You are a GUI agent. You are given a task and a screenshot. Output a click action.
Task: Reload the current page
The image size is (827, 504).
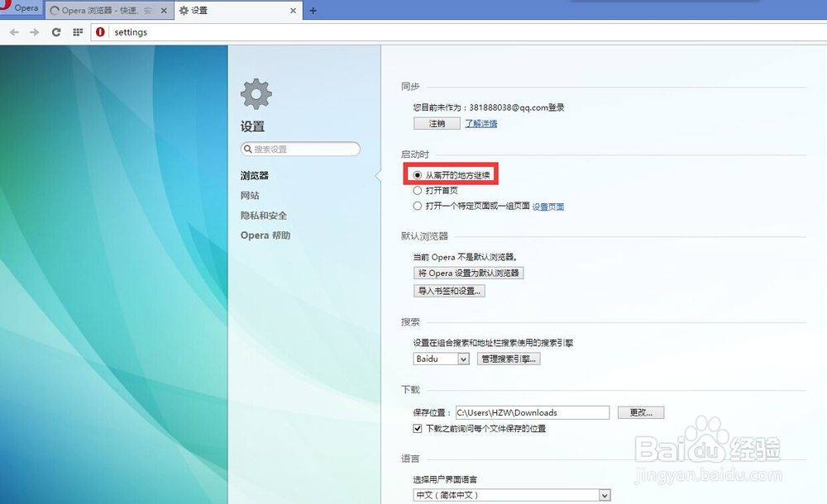(x=55, y=32)
